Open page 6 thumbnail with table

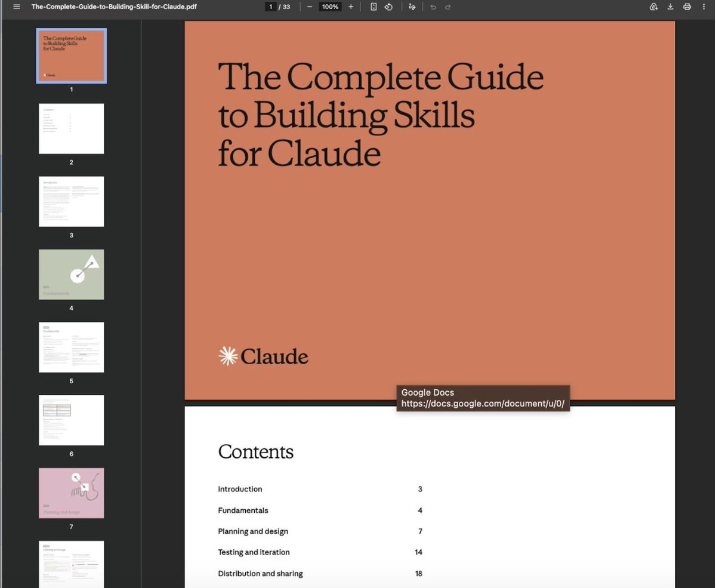coord(72,420)
